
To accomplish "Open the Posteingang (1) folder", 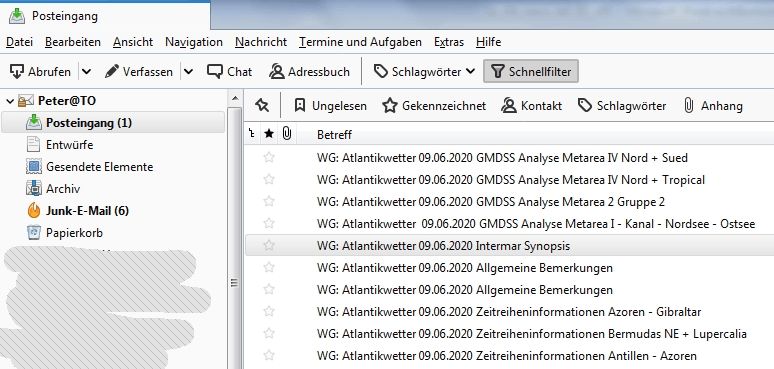I will pos(113,122).
